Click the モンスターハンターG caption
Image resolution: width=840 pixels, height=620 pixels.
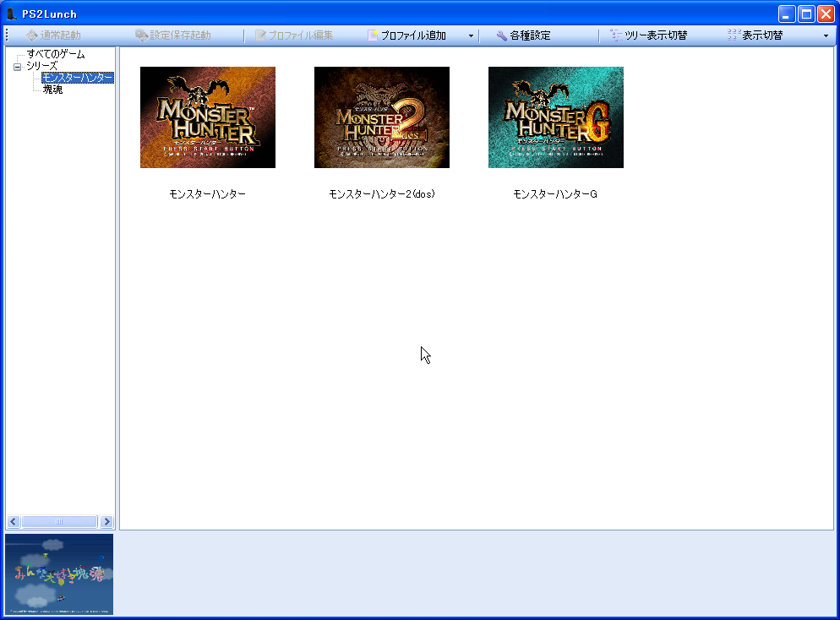(x=555, y=193)
